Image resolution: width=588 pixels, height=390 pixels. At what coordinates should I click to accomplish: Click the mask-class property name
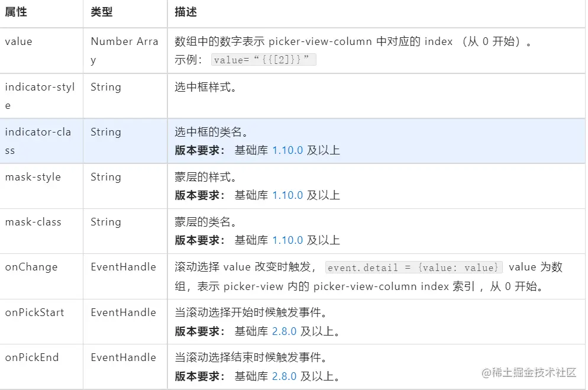pos(33,222)
